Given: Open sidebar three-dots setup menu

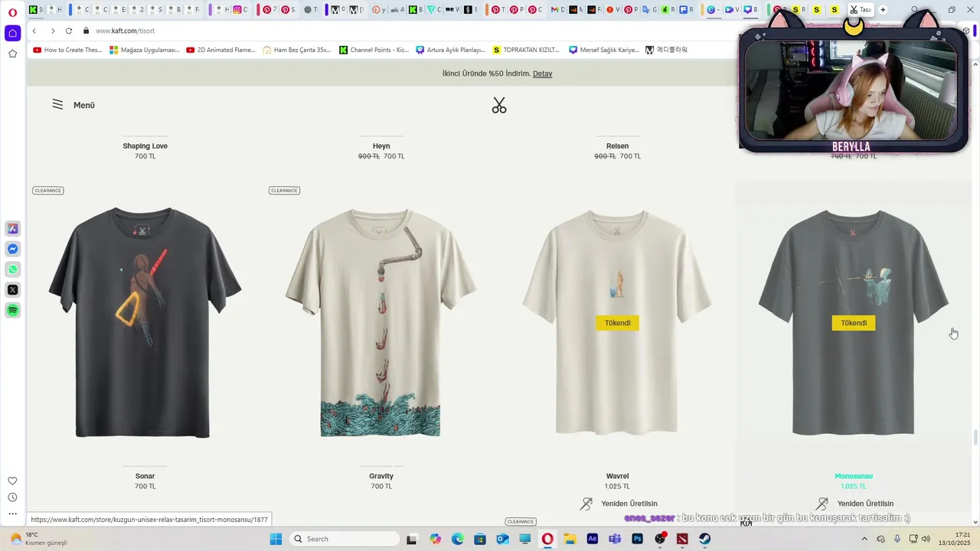Looking at the screenshot, I should click(x=12, y=514).
